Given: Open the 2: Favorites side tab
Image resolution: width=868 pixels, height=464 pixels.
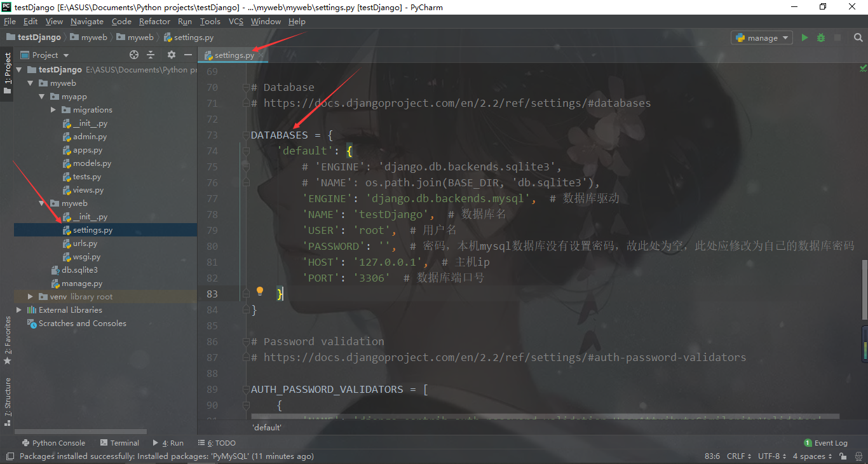Looking at the screenshot, I should coord(7,340).
